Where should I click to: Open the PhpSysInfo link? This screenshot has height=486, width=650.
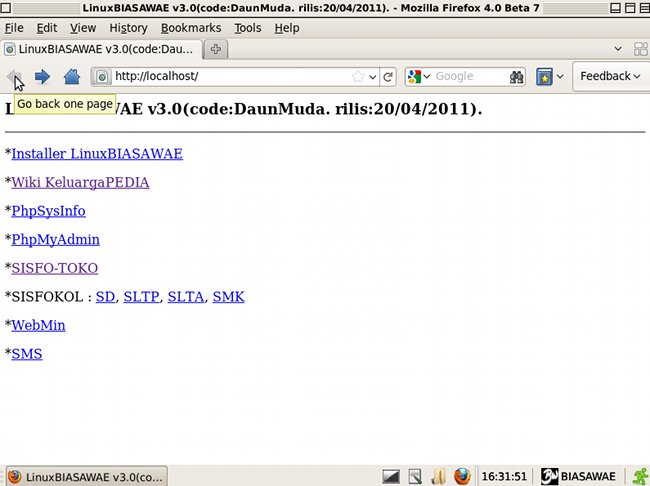(49, 211)
